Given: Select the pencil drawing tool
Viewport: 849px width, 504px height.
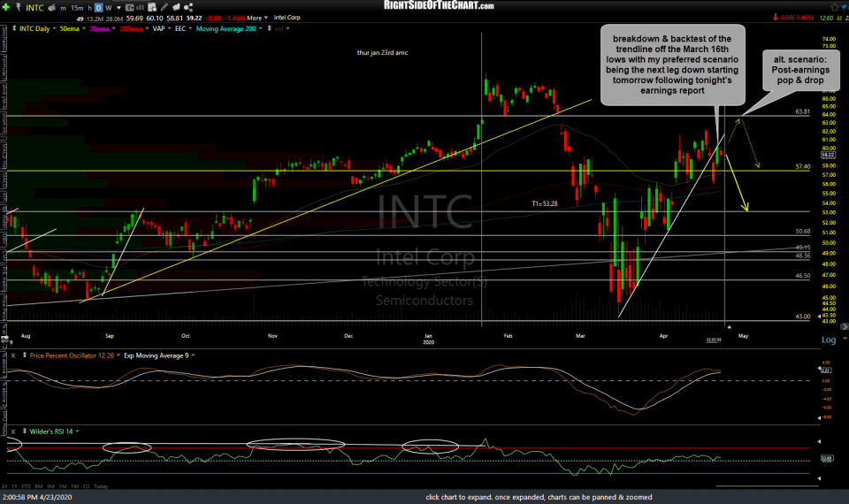Looking at the screenshot, I should click(164, 8).
